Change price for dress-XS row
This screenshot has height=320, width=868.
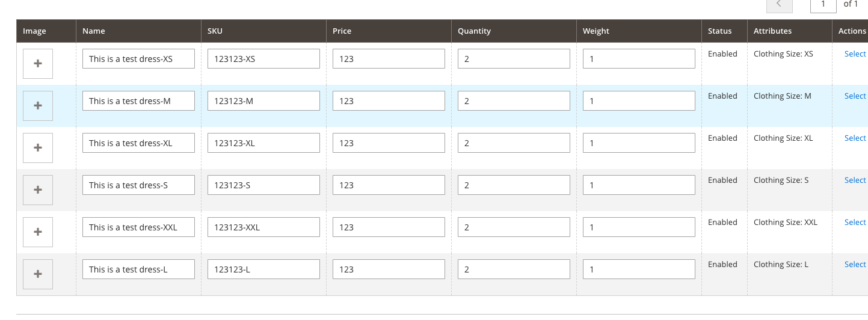389,59
